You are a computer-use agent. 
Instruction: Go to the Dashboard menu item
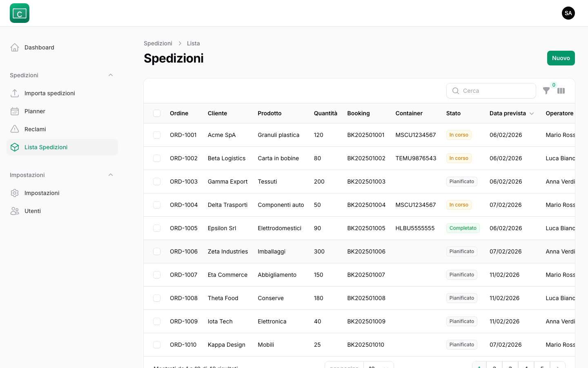click(x=39, y=47)
